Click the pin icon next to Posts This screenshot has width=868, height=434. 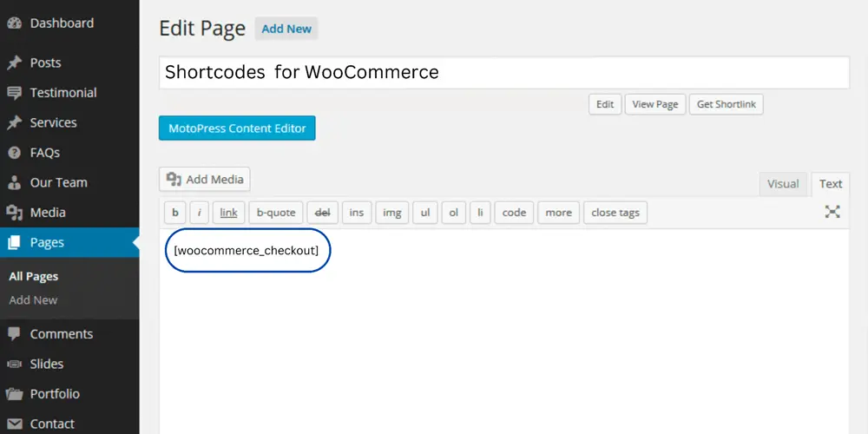pos(14,63)
